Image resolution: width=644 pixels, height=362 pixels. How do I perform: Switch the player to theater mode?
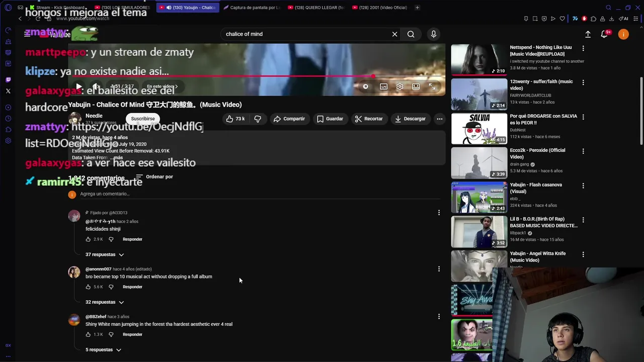pos(416,86)
